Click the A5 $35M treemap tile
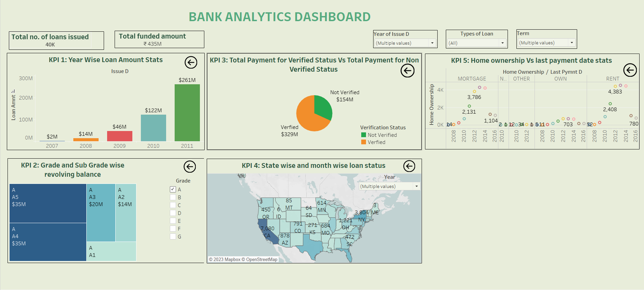 [48, 203]
